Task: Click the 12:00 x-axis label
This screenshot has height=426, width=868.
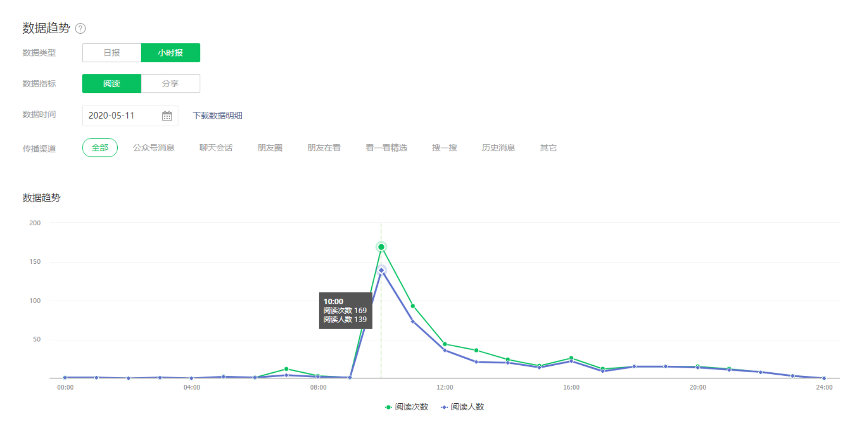Action: click(444, 388)
